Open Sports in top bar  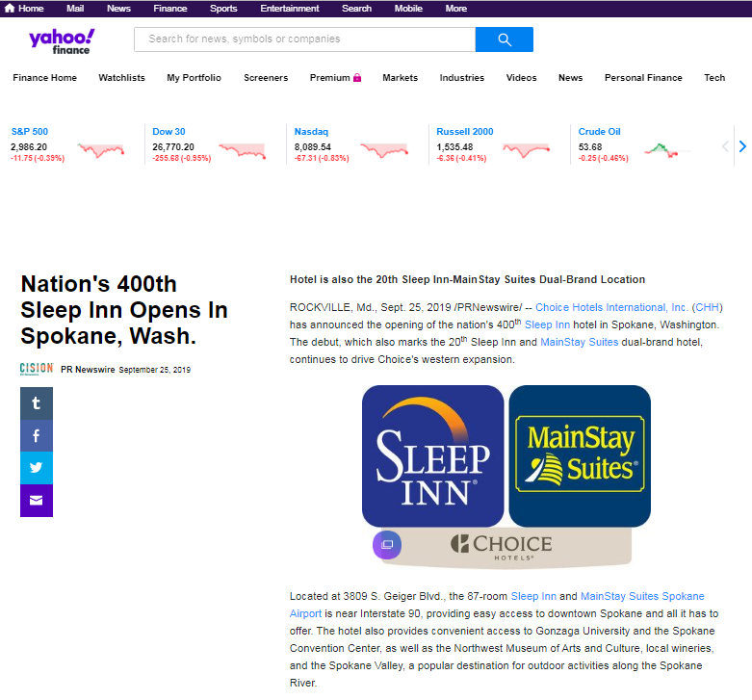(223, 8)
